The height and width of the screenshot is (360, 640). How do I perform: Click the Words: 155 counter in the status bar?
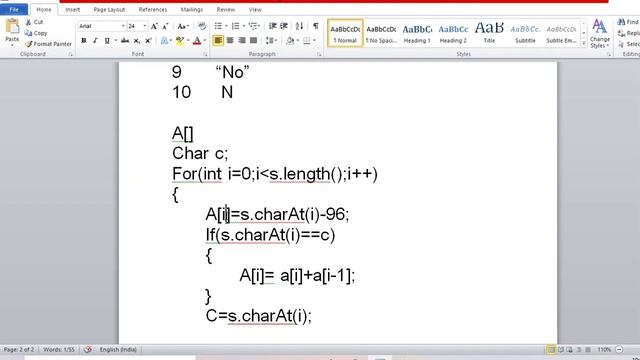(x=59, y=349)
